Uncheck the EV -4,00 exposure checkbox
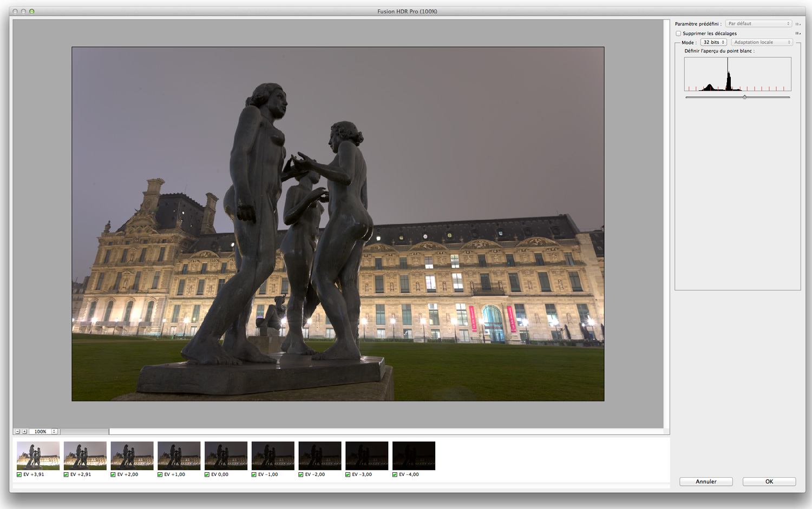 point(395,474)
